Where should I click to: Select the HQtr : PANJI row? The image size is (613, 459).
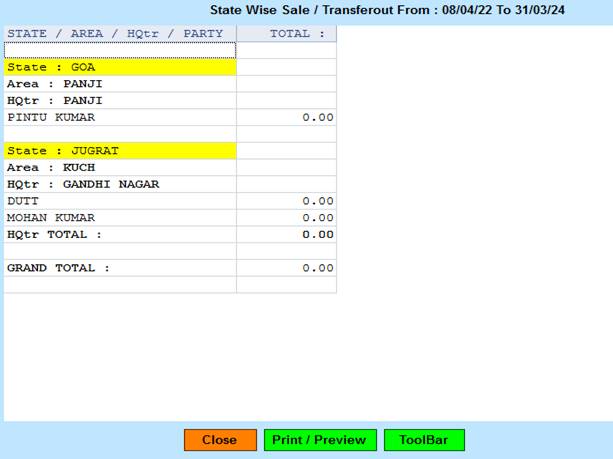120,101
